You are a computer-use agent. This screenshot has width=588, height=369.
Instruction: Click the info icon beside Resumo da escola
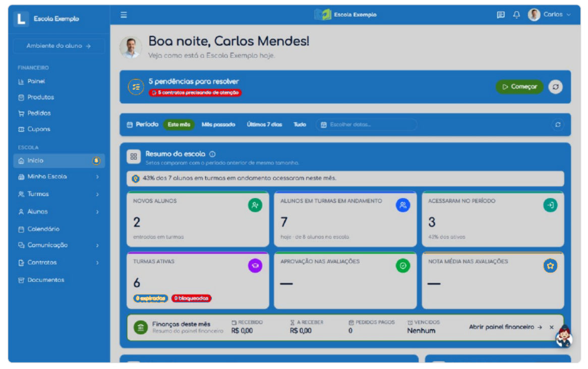click(212, 154)
